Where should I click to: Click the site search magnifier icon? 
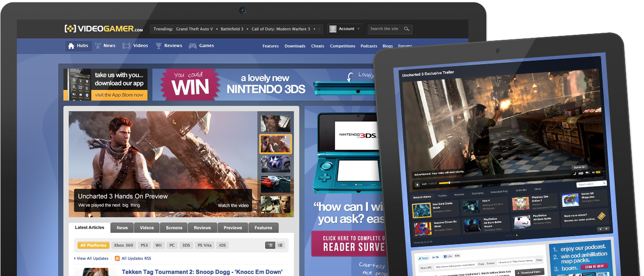[x=407, y=29]
